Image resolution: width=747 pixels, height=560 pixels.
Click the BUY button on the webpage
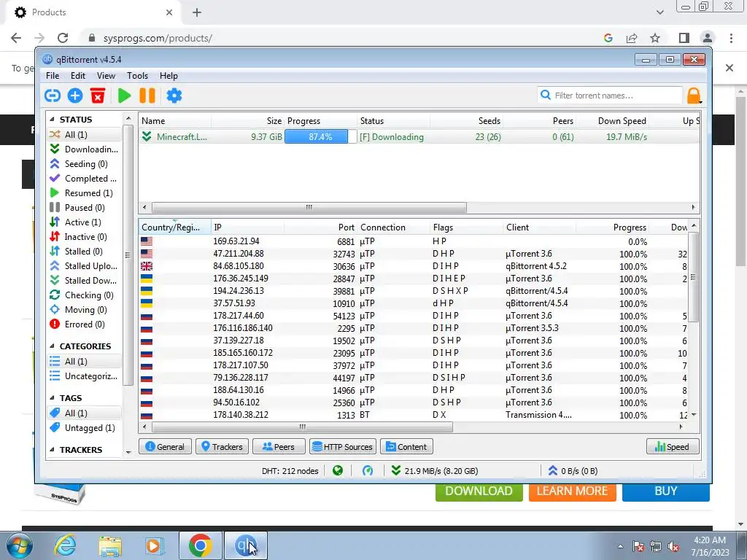point(665,491)
